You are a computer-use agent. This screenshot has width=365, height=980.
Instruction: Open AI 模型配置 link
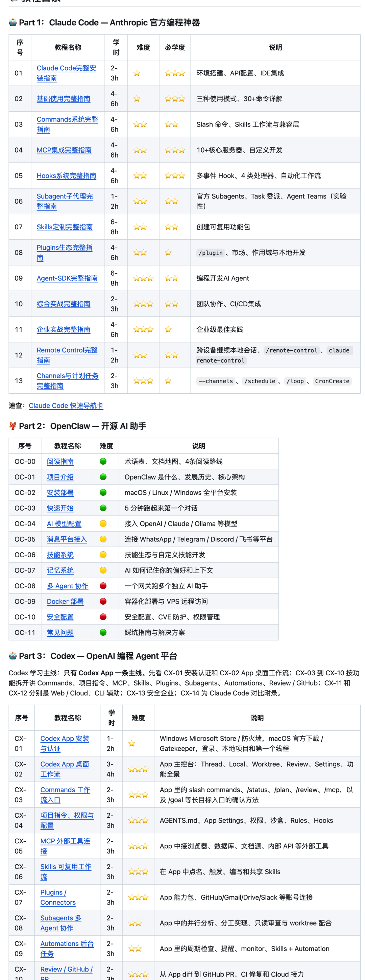[x=64, y=524]
